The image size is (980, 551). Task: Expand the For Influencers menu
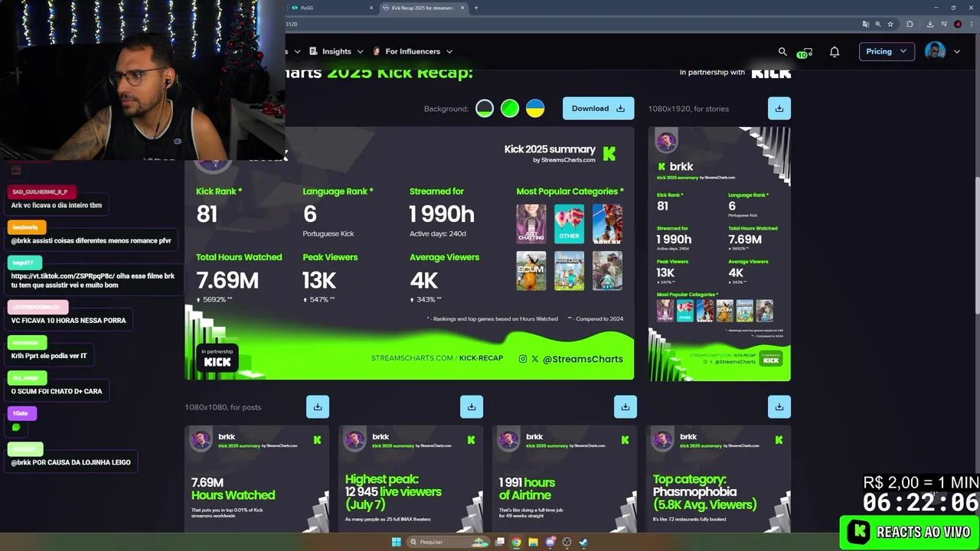[x=413, y=51]
